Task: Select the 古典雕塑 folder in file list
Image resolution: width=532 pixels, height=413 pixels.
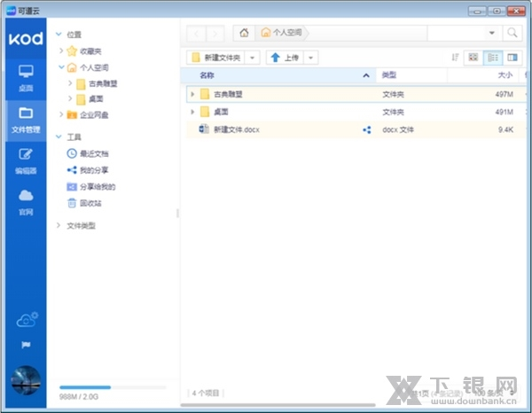Action: (x=356, y=94)
